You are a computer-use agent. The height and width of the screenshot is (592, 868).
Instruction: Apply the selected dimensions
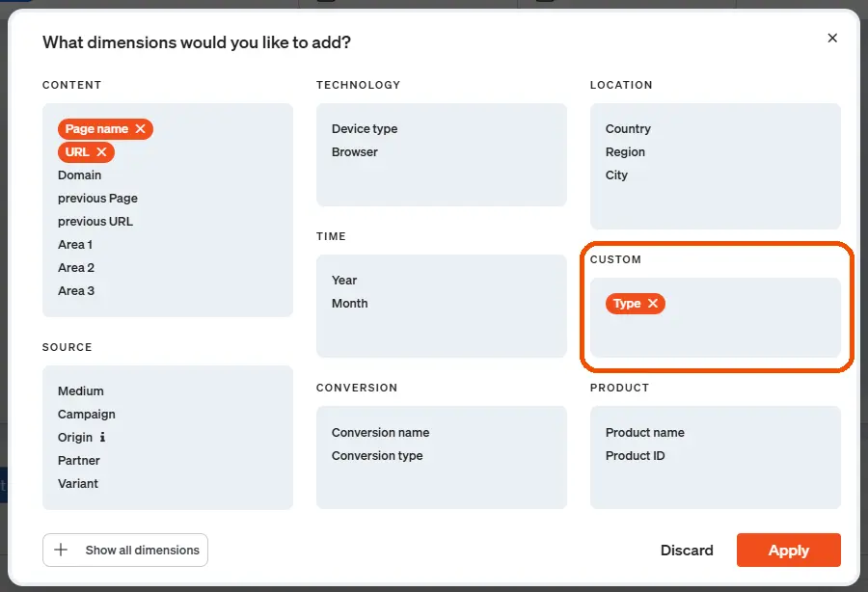[x=788, y=551]
